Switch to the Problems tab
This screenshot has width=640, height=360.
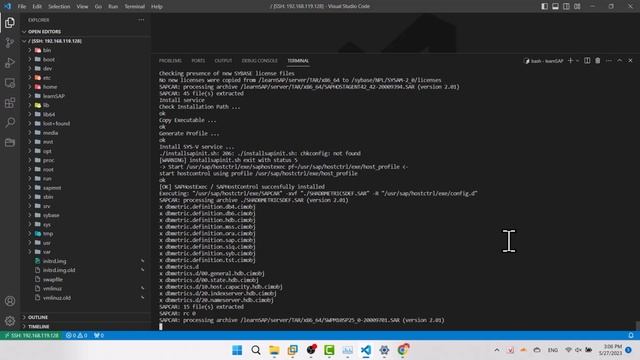(x=170, y=60)
